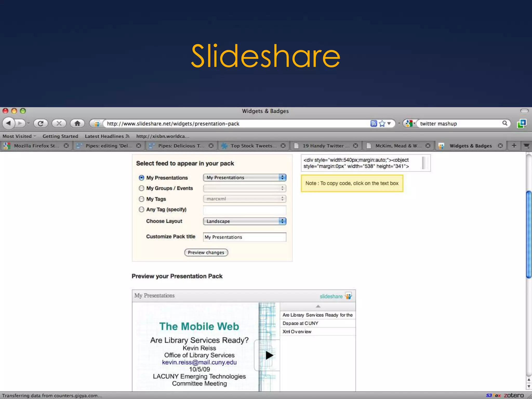Click the Customize Pack title input field
This screenshot has width=532, height=399.
click(x=244, y=237)
